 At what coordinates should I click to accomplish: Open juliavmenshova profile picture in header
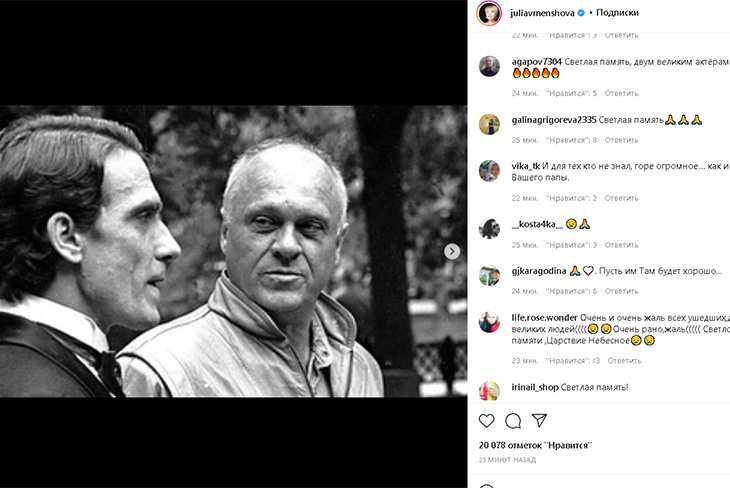489,13
